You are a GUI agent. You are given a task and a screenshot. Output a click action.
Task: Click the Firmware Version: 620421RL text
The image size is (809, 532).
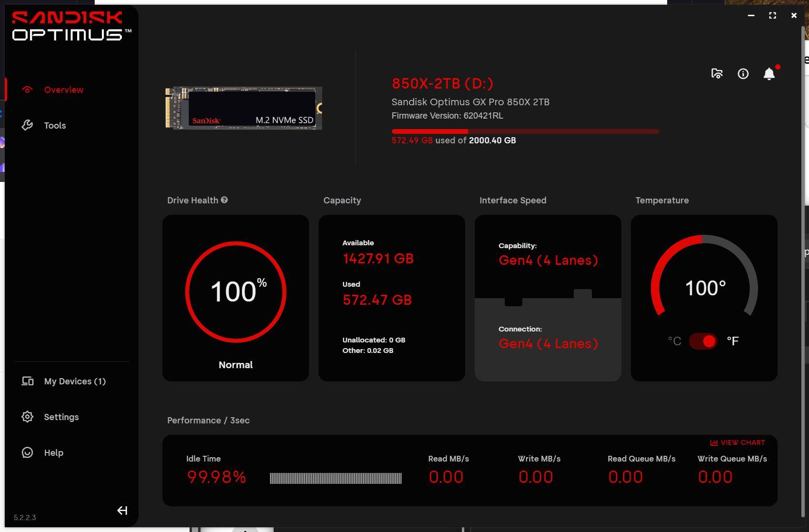447,116
